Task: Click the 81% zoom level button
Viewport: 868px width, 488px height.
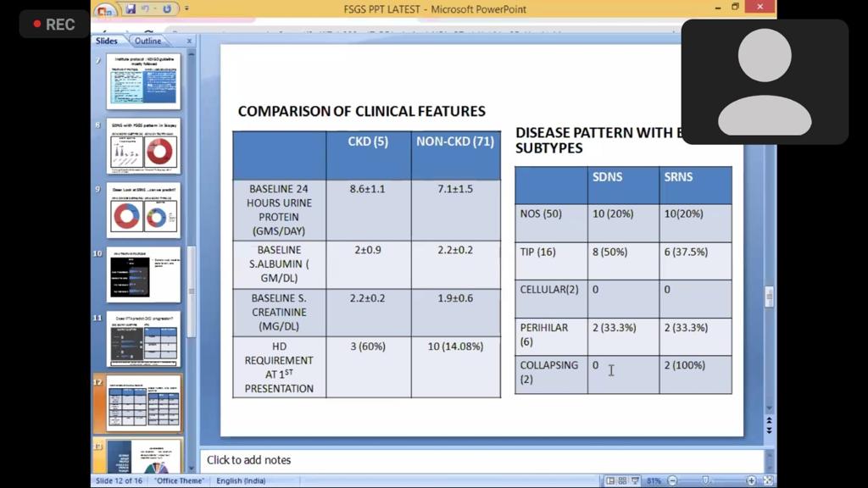Action: tap(654, 481)
